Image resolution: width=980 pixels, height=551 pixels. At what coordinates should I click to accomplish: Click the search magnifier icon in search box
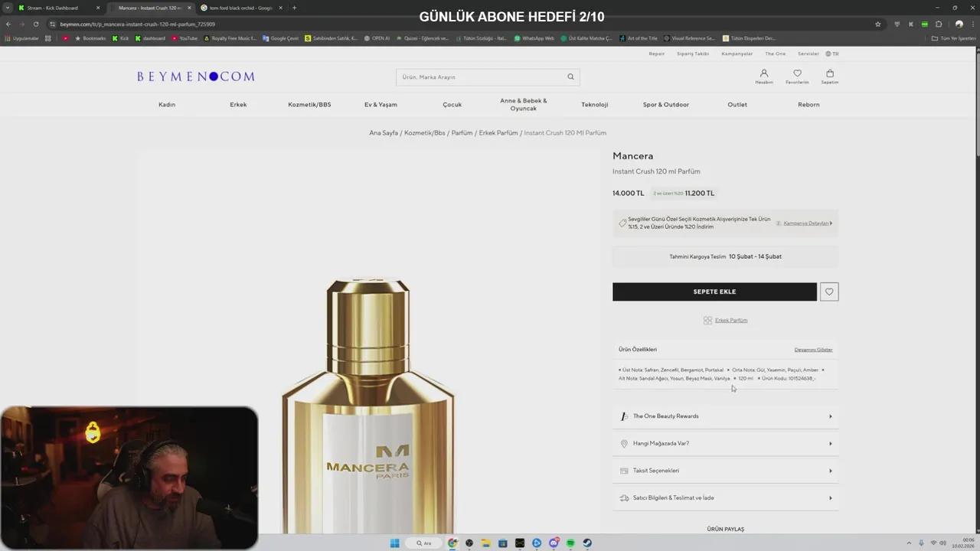(570, 77)
